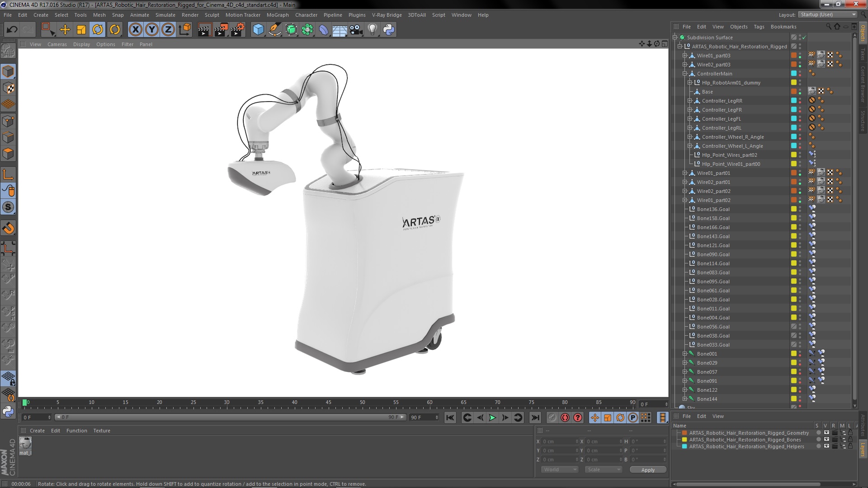This screenshot has width=868, height=488.
Task: Open the V-Ray Bridge menu
Action: 387,15
